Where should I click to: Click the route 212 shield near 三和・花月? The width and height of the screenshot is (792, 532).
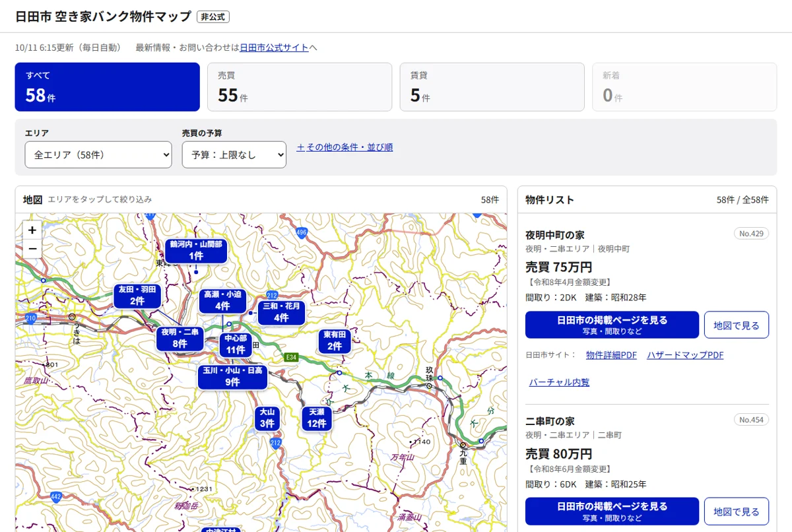point(271,294)
